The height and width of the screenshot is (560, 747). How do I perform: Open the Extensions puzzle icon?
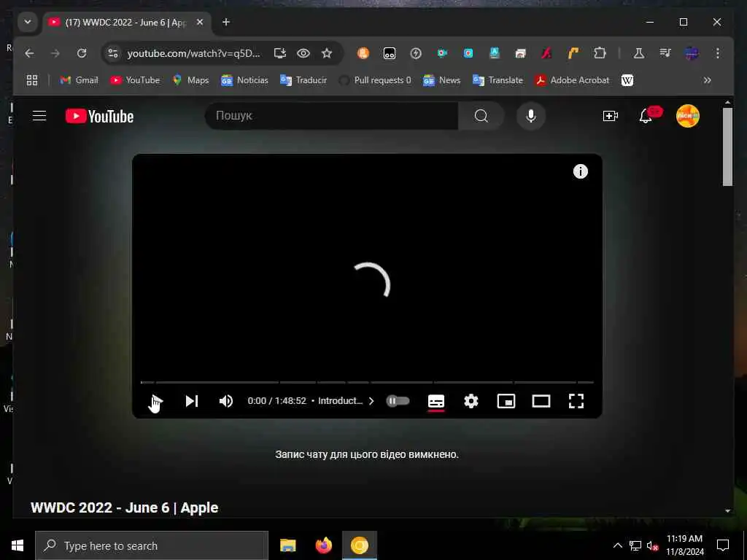point(600,53)
